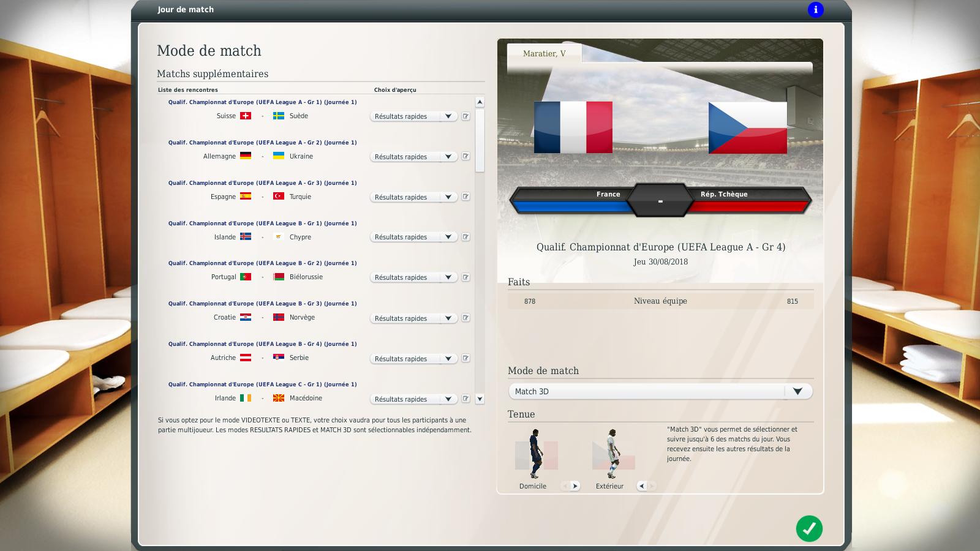
Task: Switch Extérieur kit to next option
Action: (x=652, y=486)
